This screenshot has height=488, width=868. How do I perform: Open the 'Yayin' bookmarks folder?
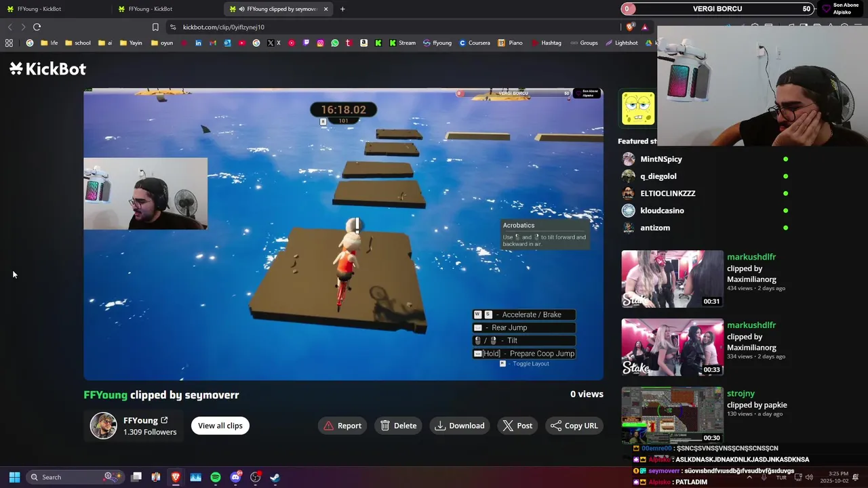(131, 43)
